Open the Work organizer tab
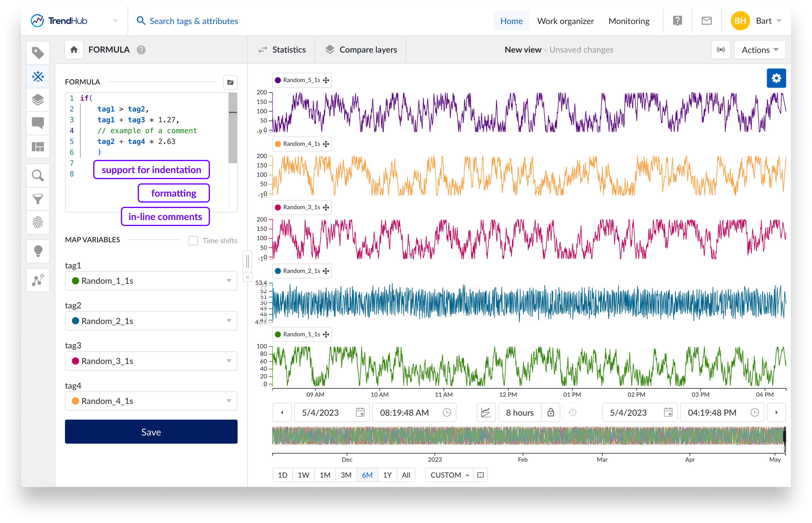The height and width of the screenshot is (523, 812). 565,21
